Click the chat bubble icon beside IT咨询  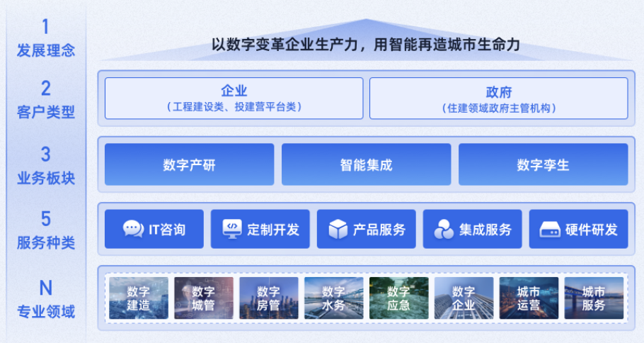point(133,229)
